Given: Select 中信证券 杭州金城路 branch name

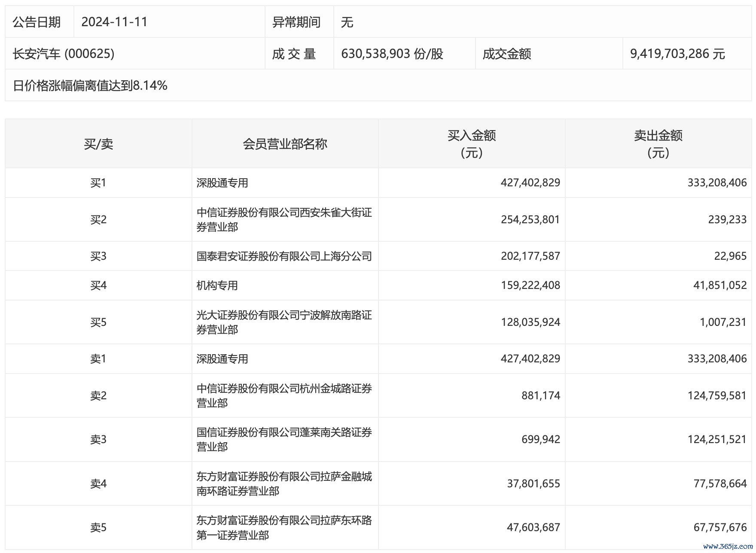Looking at the screenshot, I should click(284, 395).
